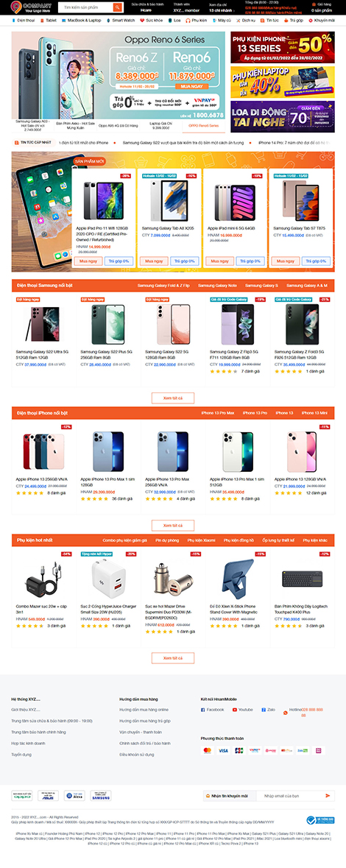Click the Samsung partner badge in footer
This screenshot has width=346, height=868.
(101, 795)
